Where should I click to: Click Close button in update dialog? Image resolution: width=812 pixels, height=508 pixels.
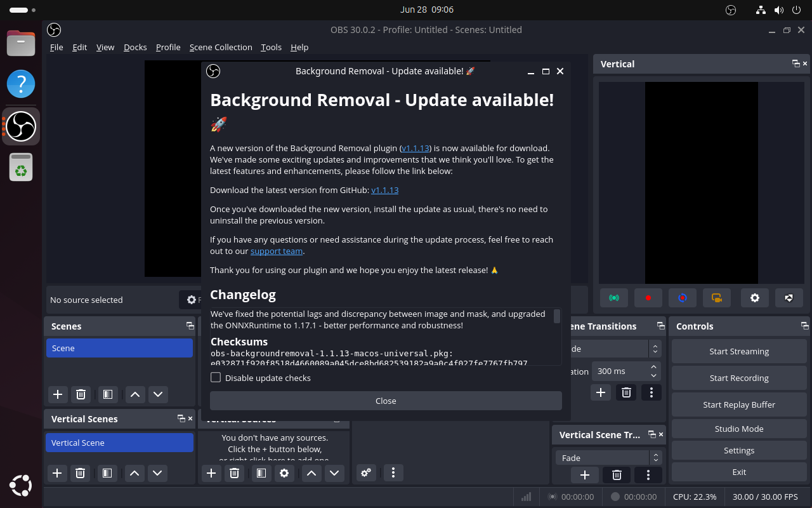coord(386,401)
